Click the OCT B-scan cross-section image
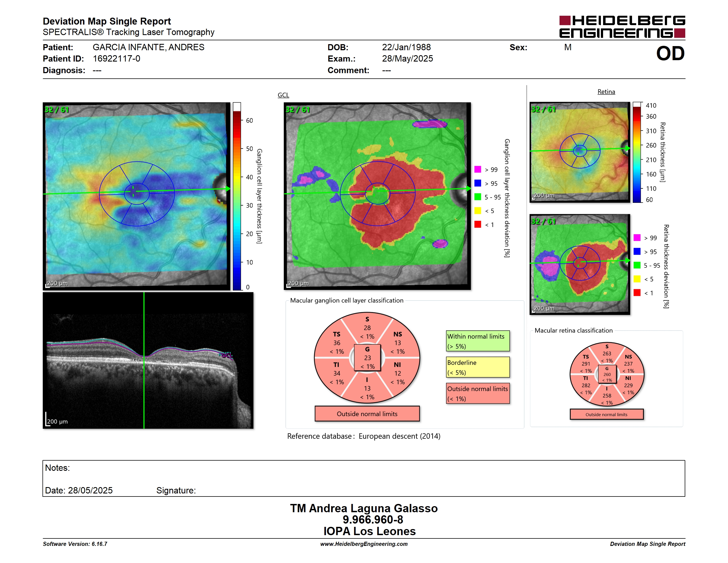Image resolution: width=728 pixels, height=563 pixels. pyautogui.click(x=148, y=360)
